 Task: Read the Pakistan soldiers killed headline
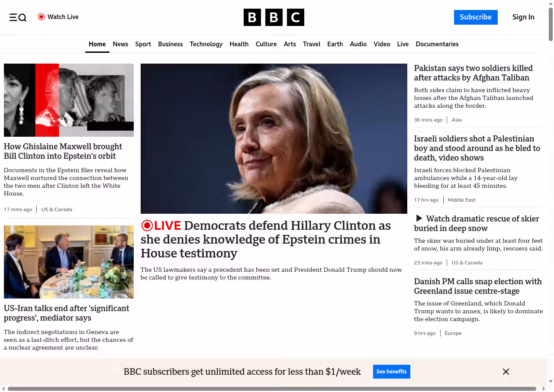(473, 73)
